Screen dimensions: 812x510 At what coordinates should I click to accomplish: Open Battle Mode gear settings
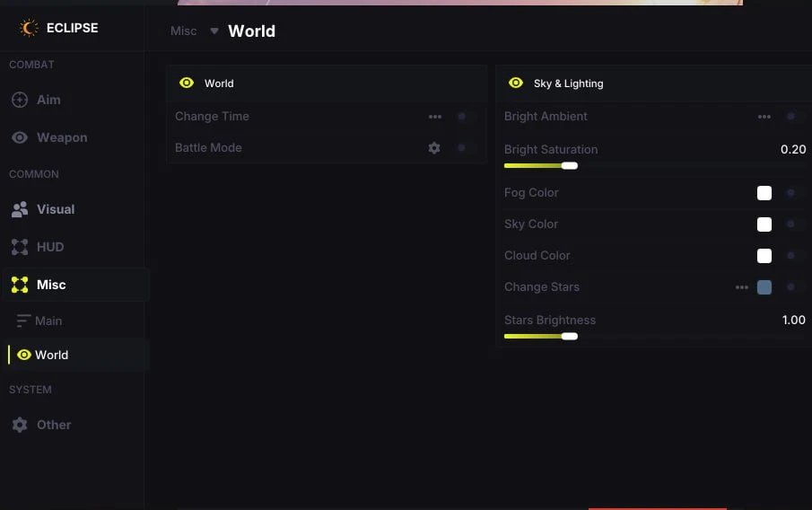pyautogui.click(x=434, y=148)
